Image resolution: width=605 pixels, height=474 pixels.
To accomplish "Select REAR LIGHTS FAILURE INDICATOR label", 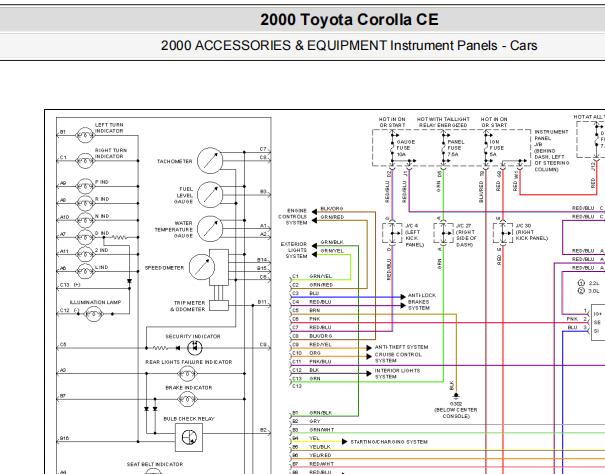I will 189,362.
